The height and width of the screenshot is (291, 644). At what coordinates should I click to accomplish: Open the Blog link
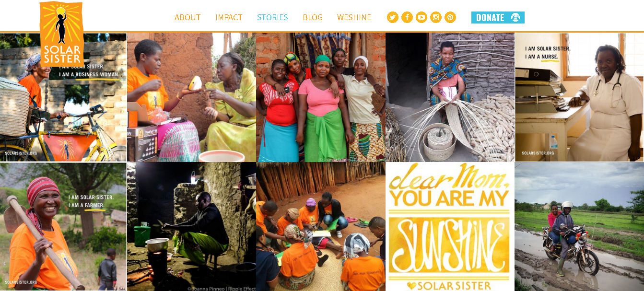[x=313, y=17]
